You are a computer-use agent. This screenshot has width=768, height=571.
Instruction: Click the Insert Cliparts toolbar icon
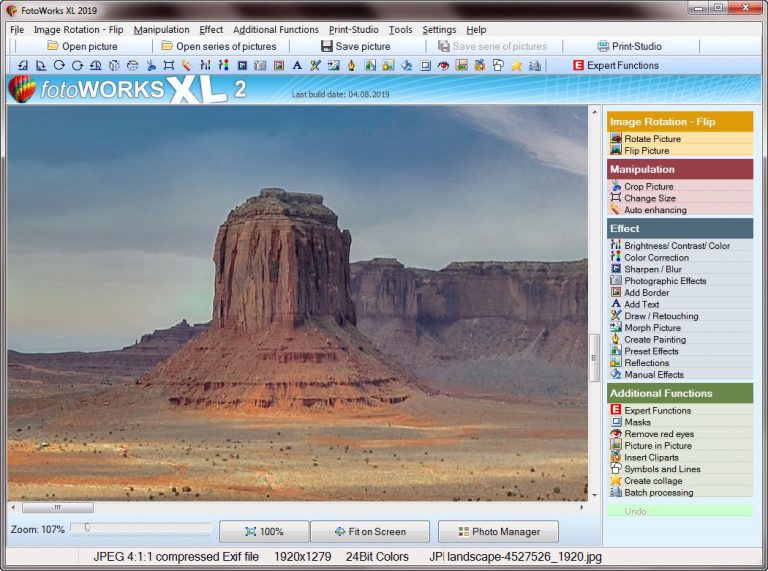click(x=480, y=65)
